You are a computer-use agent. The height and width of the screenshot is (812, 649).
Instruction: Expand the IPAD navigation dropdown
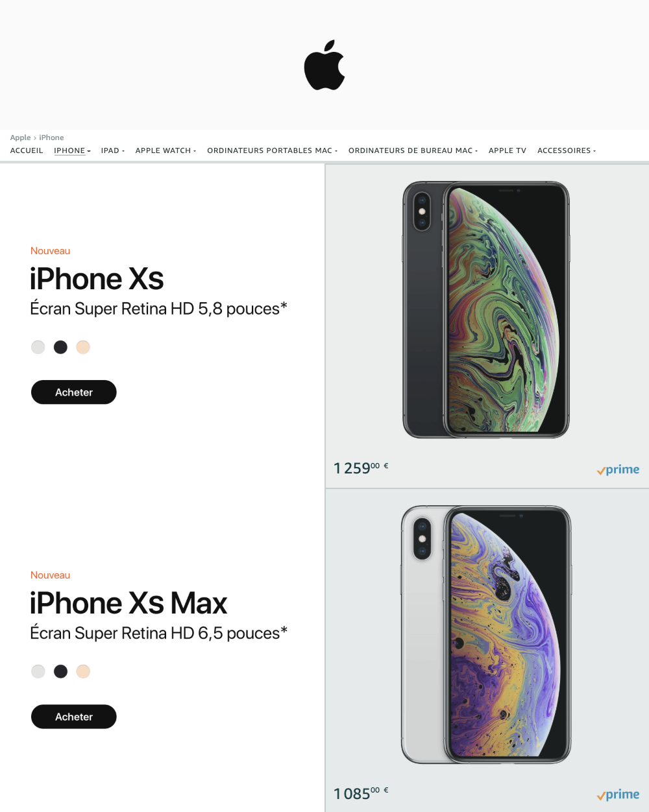pos(113,150)
